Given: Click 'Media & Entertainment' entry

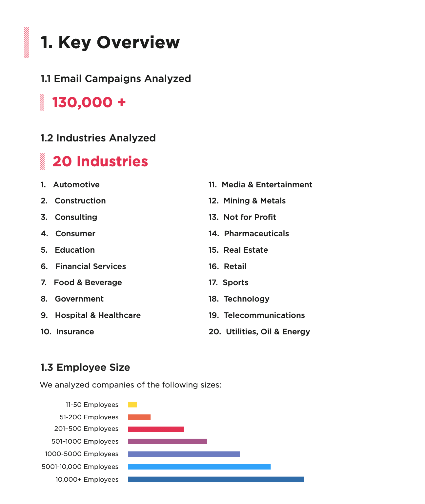Looking at the screenshot, I should pos(267,185).
